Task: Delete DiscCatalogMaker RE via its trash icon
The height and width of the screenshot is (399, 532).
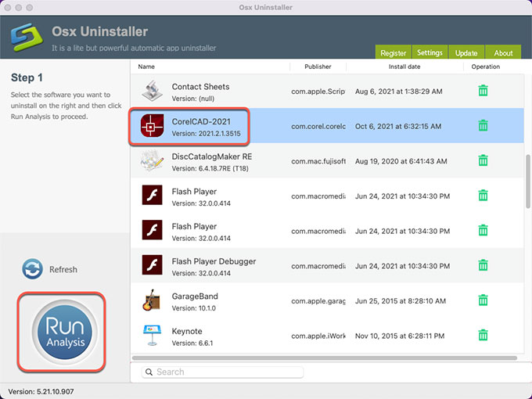Action: tap(483, 160)
